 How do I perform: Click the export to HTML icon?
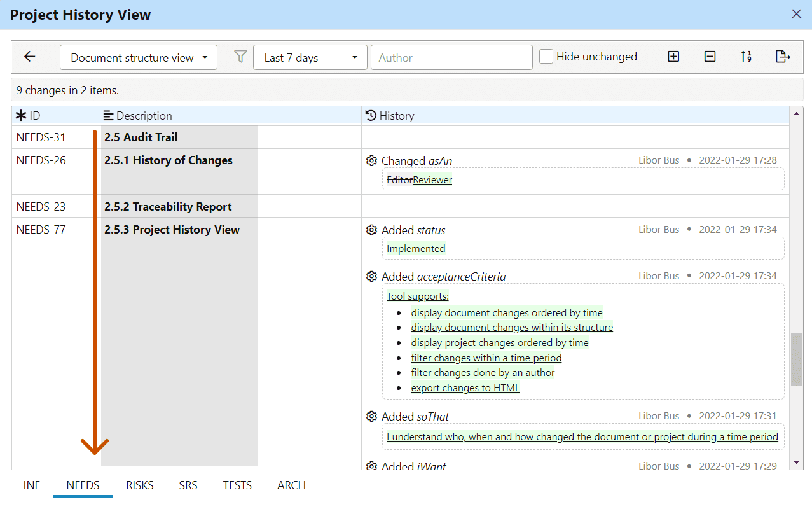(783, 57)
